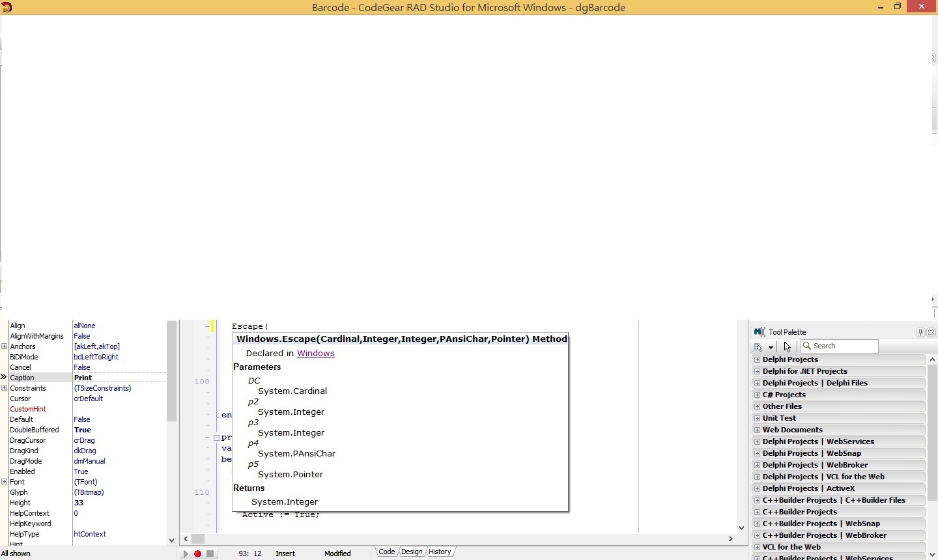938x560 pixels.
Task: Expand the Delphi Projects category
Action: (757, 359)
